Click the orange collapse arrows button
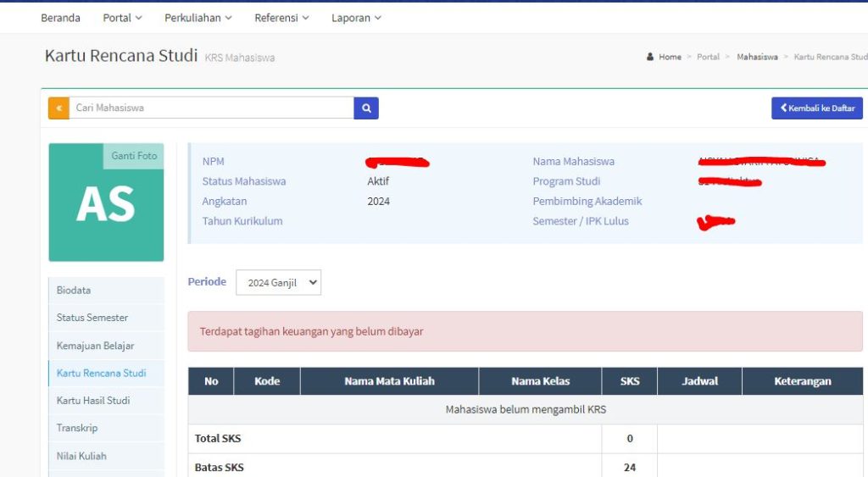868x477 pixels. pos(58,108)
